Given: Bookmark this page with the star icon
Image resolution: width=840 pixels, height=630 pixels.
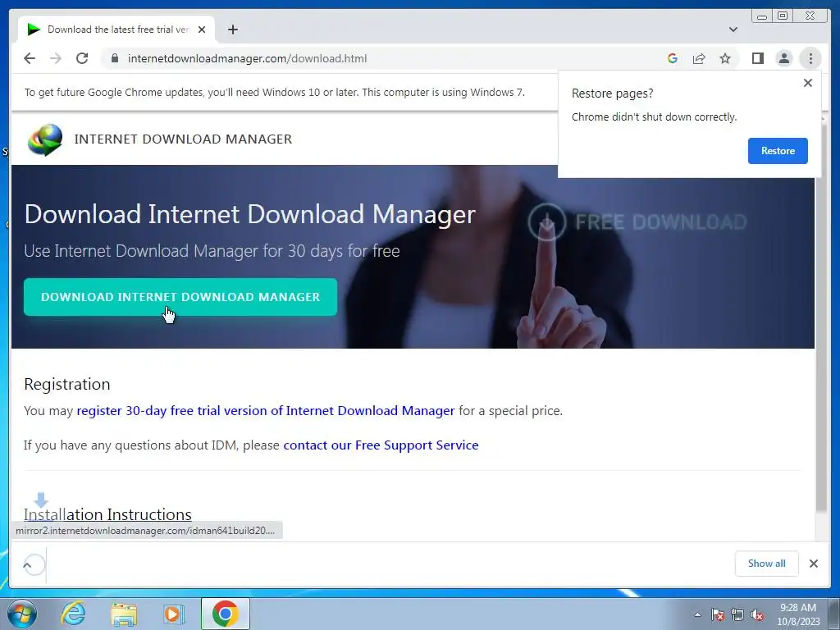Looking at the screenshot, I should click(725, 58).
